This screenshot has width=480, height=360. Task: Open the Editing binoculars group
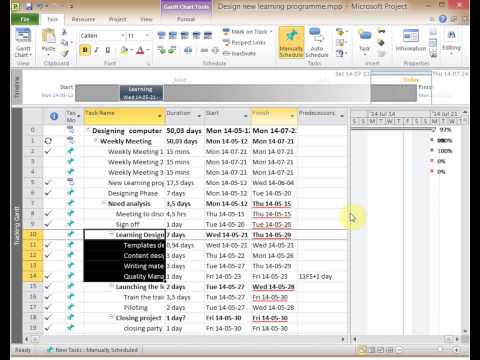coord(452,40)
